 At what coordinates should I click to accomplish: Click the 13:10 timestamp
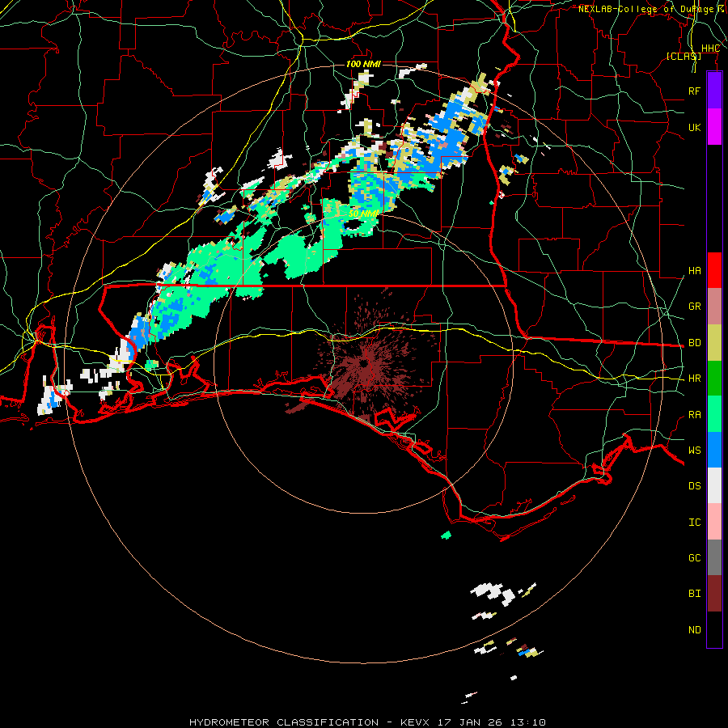pos(529,722)
